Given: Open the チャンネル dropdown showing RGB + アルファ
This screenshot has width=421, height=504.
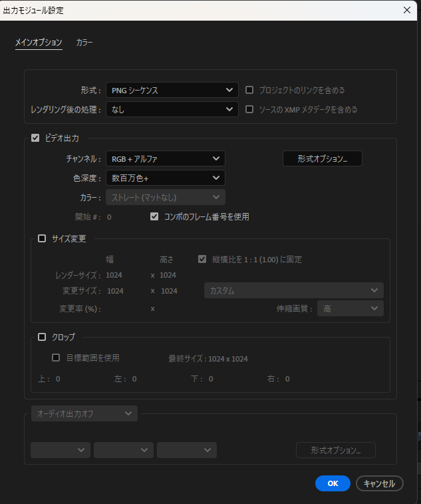Looking at the screenshot, I should click(x=165, y=158).
